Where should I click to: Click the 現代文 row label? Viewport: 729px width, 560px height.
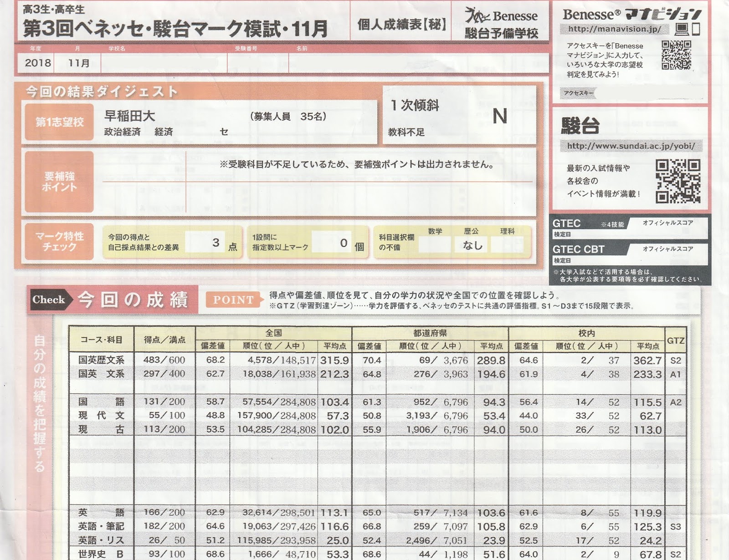coord(101,415)
